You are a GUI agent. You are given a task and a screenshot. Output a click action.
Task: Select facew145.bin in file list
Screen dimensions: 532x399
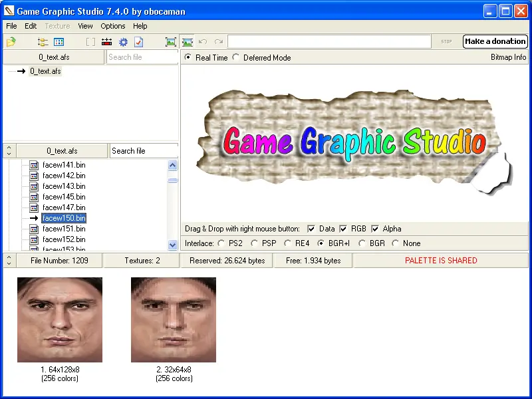click(x=64, y=197)
